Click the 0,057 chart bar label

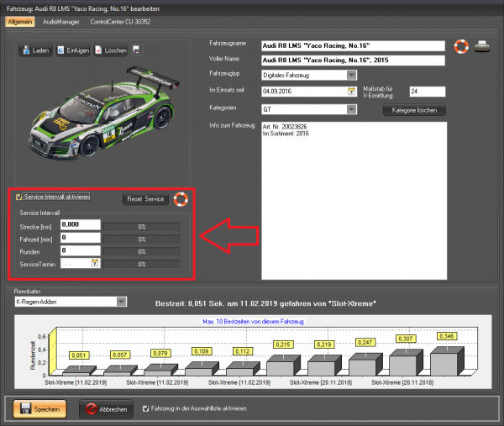coord(119,355)
